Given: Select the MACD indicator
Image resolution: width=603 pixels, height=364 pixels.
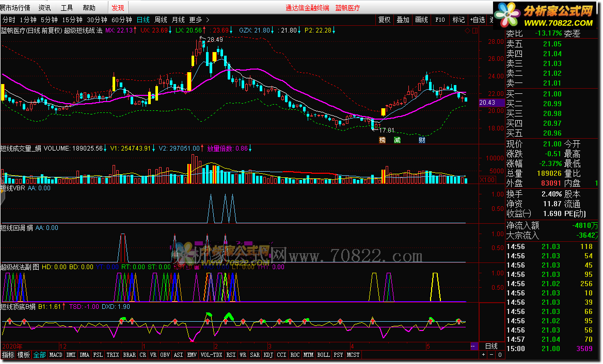Looking at the screenshot, I should [x=56, y=355].
